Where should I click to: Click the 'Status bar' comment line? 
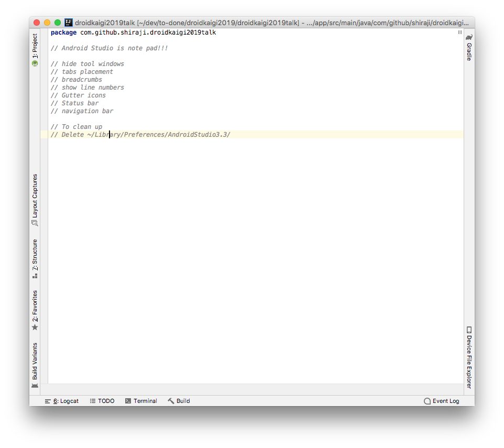(x=74, y=103)
